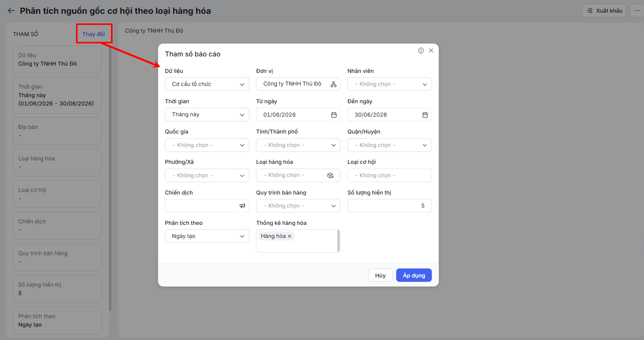Open the Phân tích theo dropdown
644x340 pixels.
[x=207, y=236]
